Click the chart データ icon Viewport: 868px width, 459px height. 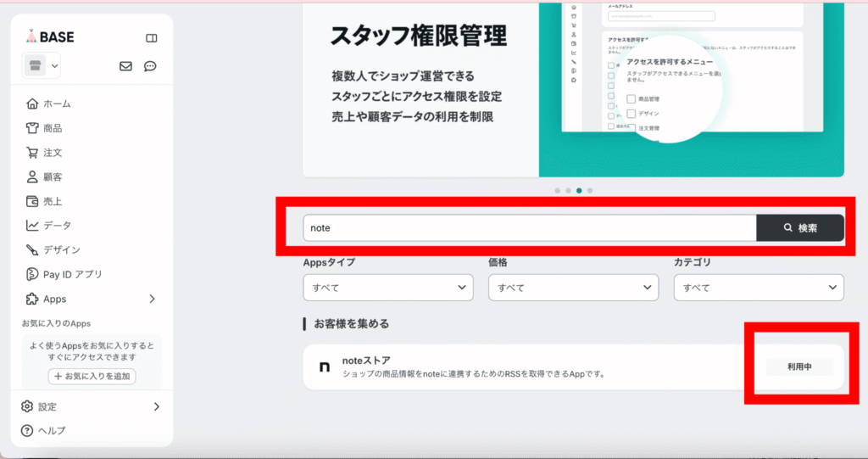pyautogui.click(x=32, y=226)
